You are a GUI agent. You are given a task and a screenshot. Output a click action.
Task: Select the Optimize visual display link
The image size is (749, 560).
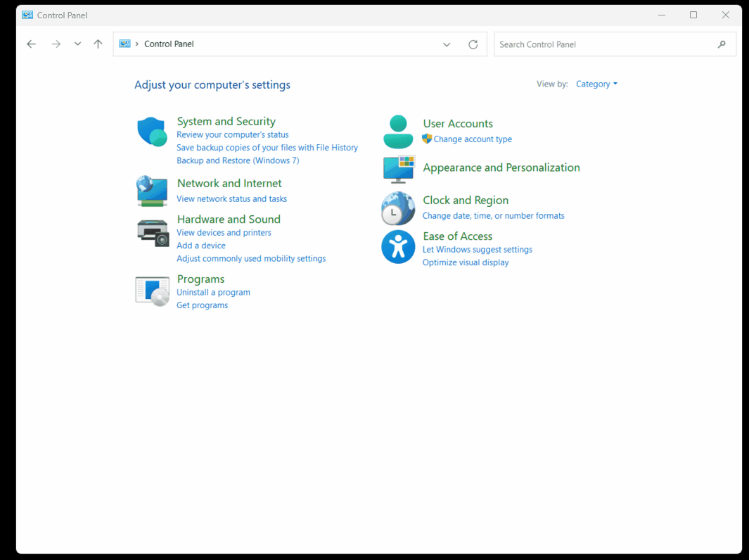click(466, 262)
